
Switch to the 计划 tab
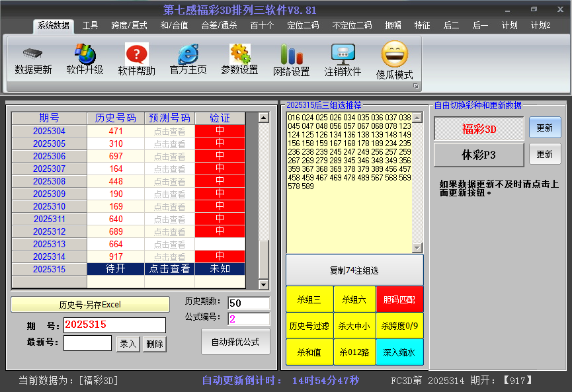click(x=509, y=24)
